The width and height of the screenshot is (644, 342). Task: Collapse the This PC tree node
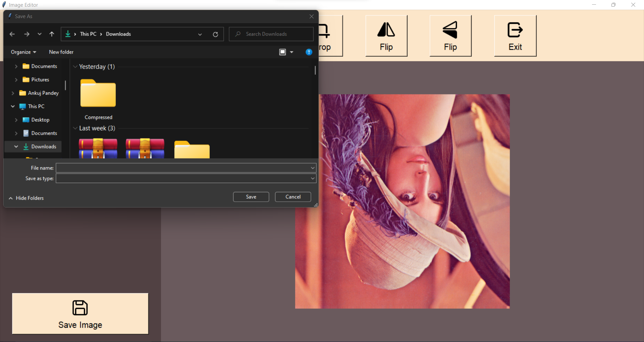[x=13, y=106]
